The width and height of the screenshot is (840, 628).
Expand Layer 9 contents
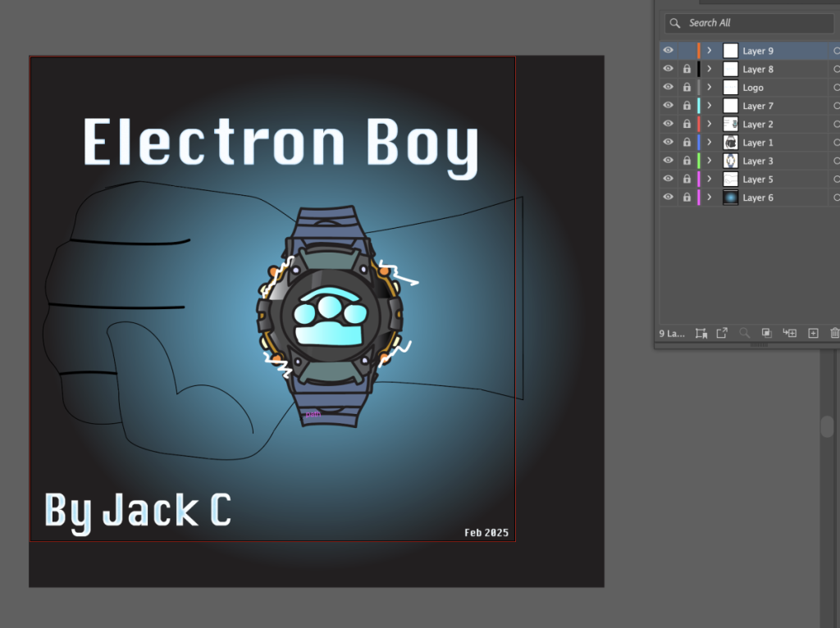(710, 51)
